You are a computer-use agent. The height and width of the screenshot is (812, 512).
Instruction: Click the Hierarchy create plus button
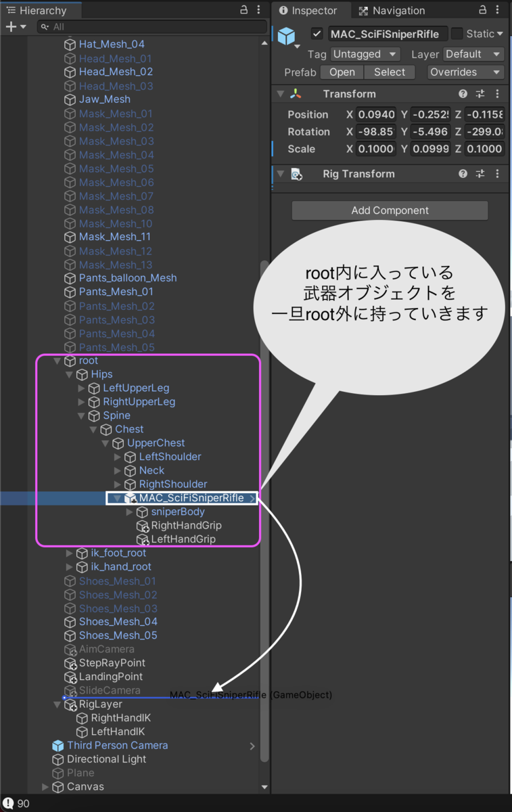point(11,26)
